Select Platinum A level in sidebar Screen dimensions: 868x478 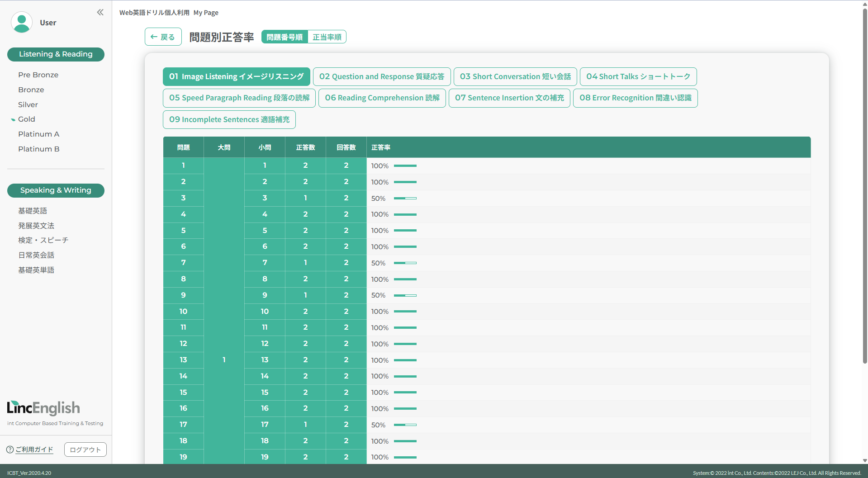click(39, 134)
